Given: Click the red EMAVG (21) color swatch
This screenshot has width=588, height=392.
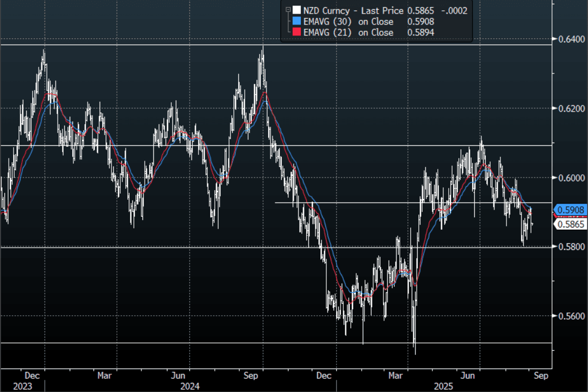Looking at the screenshot, I should click(x=296, y=33).
